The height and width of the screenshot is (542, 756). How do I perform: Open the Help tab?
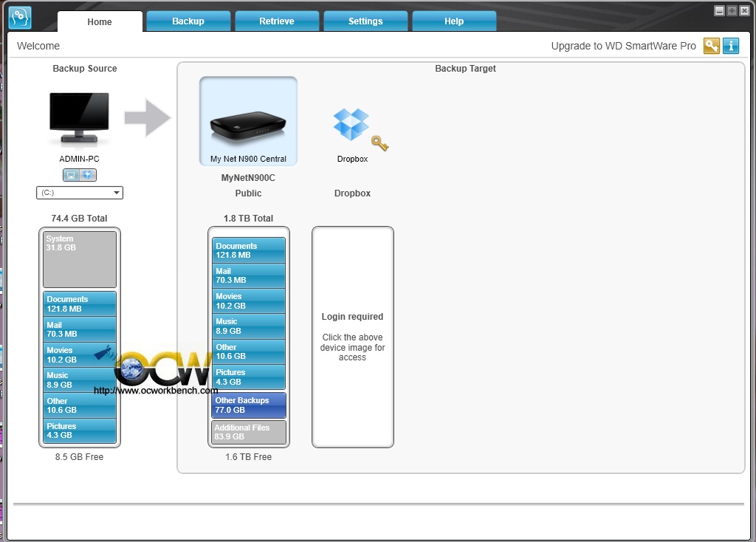454,21
